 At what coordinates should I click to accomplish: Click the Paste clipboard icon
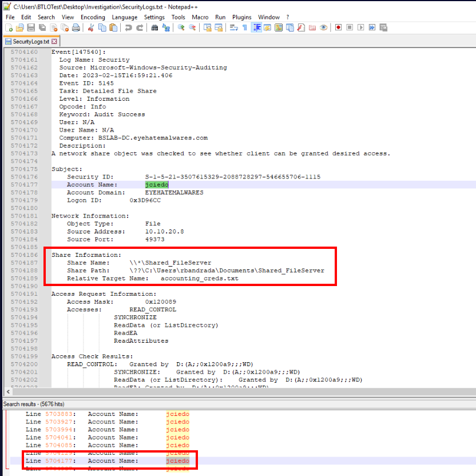click(113, 27)
